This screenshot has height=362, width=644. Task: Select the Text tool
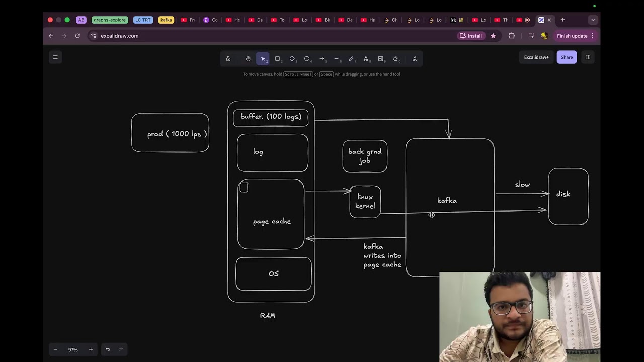click(x=366, y=59)
